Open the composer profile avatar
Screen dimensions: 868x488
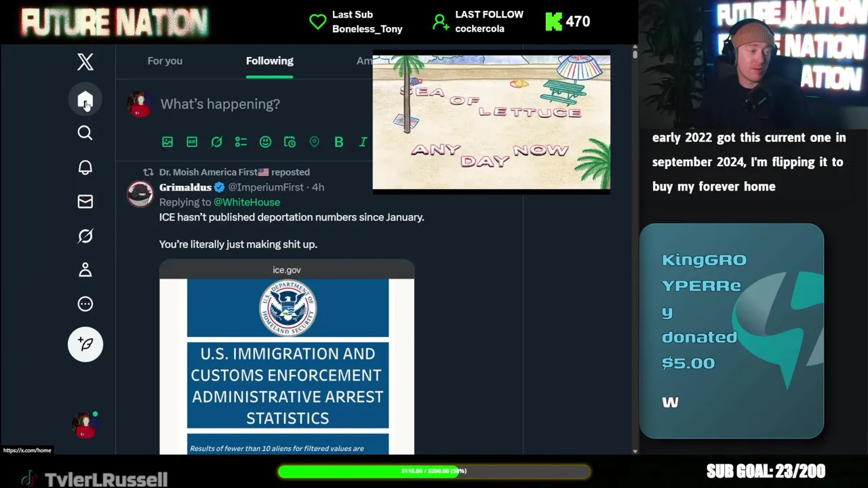click(x=140, y=104)
